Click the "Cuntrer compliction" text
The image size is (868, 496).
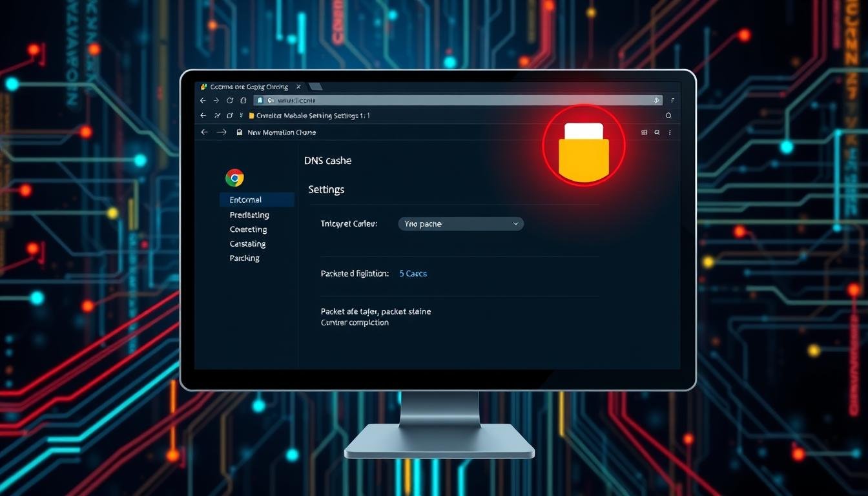tap(355, 322)
